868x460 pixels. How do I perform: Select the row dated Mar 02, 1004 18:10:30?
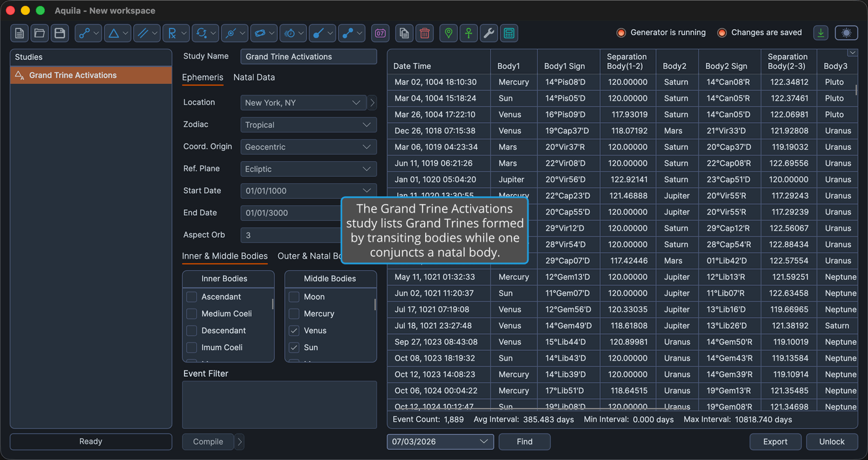(622, 83)
